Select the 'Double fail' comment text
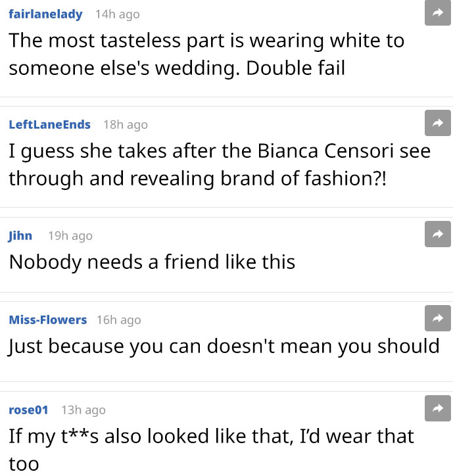 pyautogui.click(x=206, y=54)
